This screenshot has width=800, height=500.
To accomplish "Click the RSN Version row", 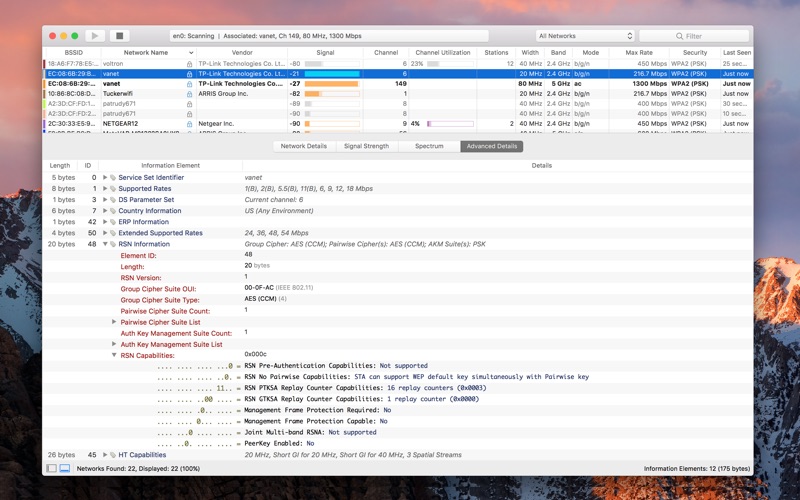I will coord(398,278).
